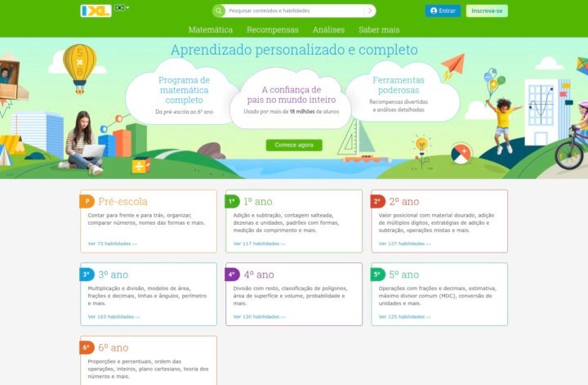
Task: Go to the Análises tab
Action: [328, 29]
